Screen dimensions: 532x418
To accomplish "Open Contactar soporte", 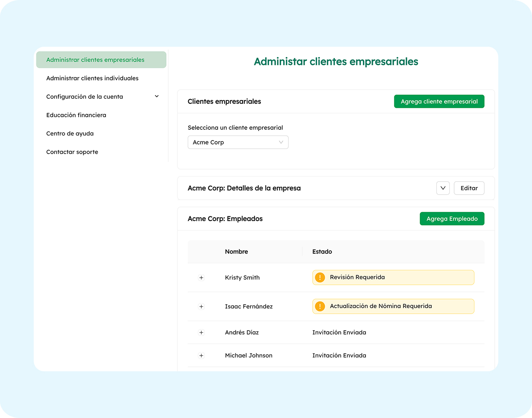I will pyautogui.click(x=72, y=152).
